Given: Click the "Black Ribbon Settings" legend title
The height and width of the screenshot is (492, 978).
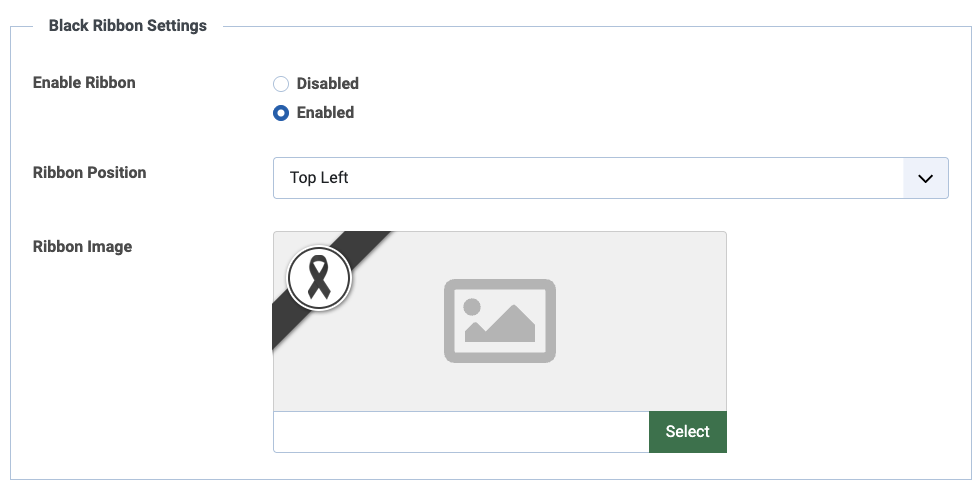Looking at the screenshot, I should (x=128, y=26).
